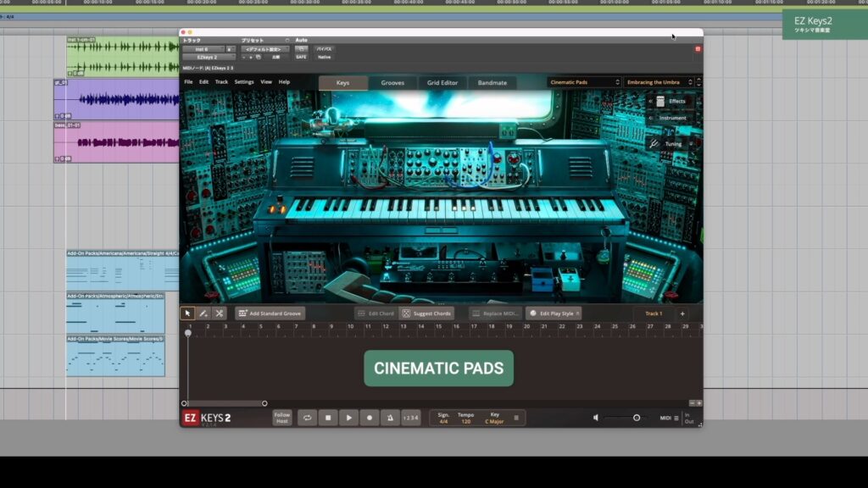The width and height of the screenshot is (868, 488).
Task: Select the arrow pointer tool
Action: tap(188, 313)
